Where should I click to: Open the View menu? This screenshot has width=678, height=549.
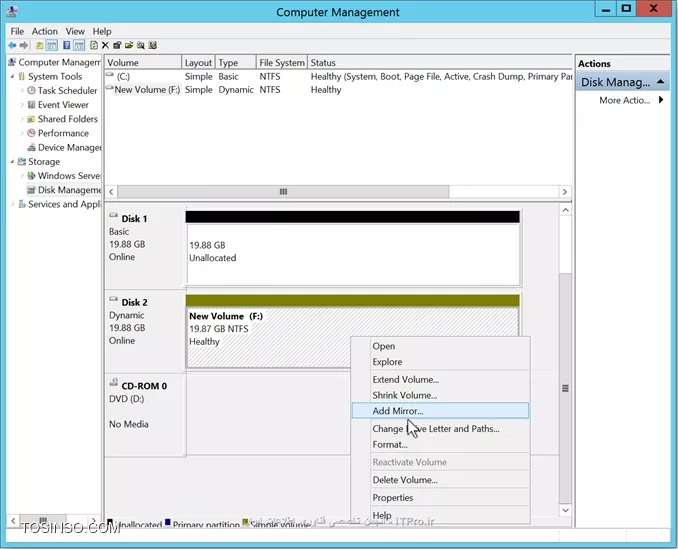(x=75, y=32)
